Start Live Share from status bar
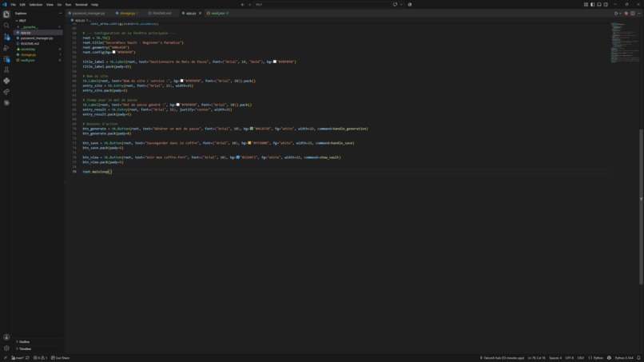This screenshot has height=362, width=644. click(61, 358)
